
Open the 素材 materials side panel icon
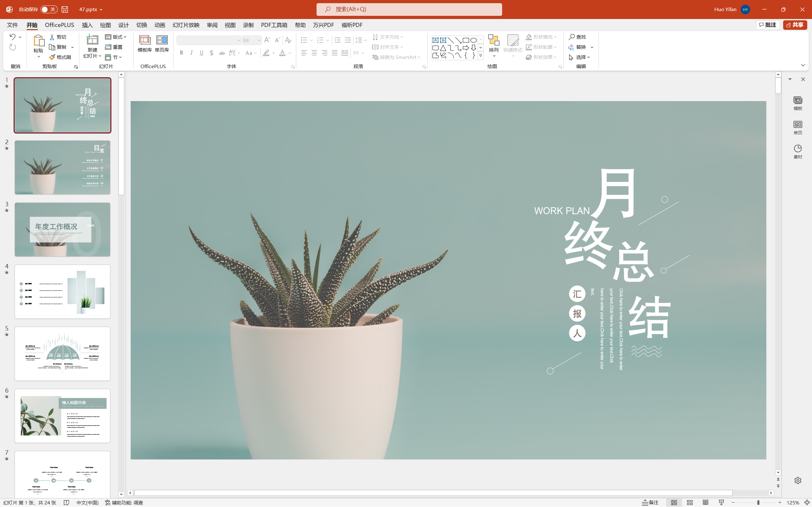[798, 149]
